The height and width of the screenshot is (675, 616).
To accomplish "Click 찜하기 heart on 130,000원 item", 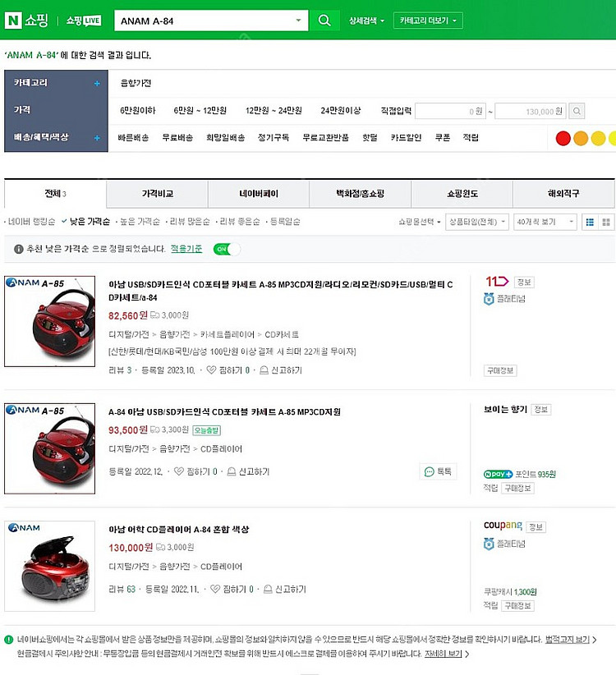I will [215, 589].
